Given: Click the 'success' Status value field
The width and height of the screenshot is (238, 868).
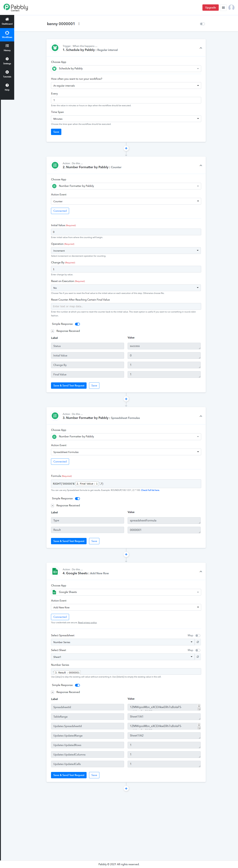Looking at the screenshot, I should (164, 346).
